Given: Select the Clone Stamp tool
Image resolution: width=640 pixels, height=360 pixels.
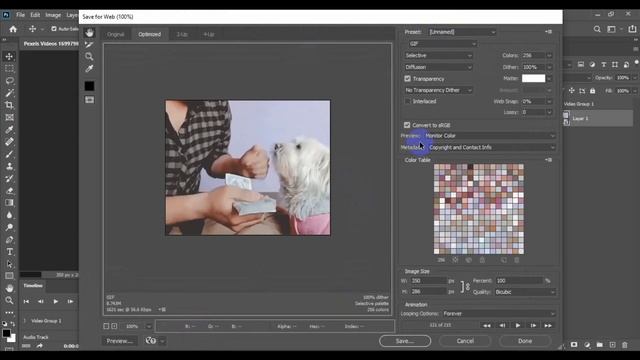Looking at the screenshot, I should point(9,167).
